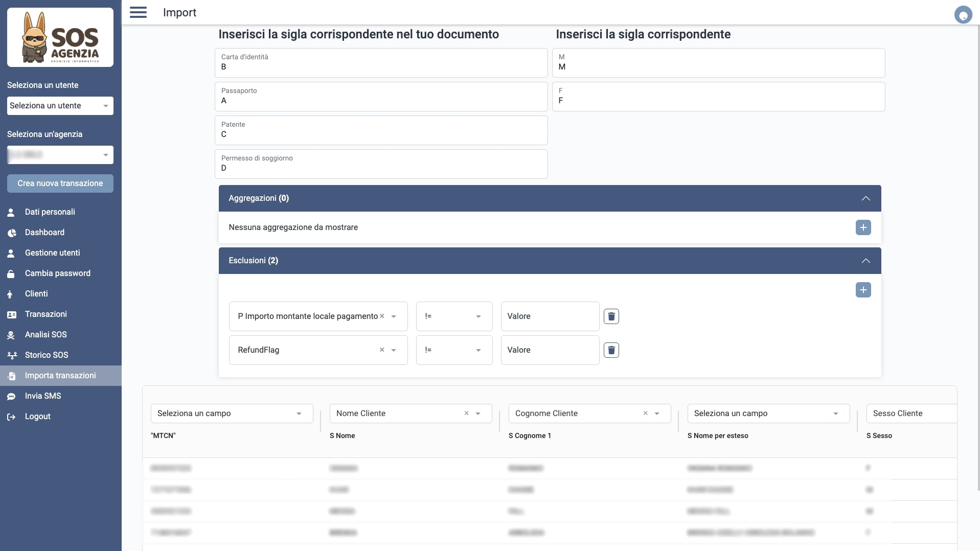The width and height of the screenshot is (980, 551).
Task: Collapse the Aggregazioni panel
Action: (x=865, y=198)
